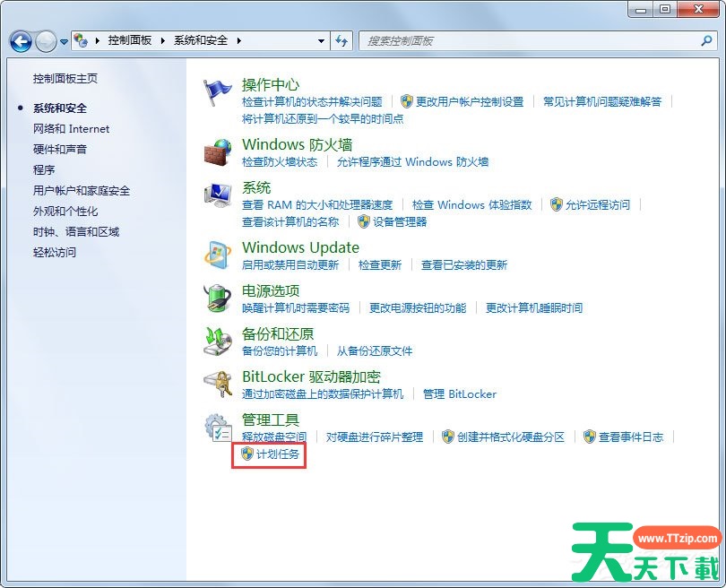The width and height of the screenshot is (726, 588).
Task: Open 外观和个性化 category
Action: (x=65, y=212)
